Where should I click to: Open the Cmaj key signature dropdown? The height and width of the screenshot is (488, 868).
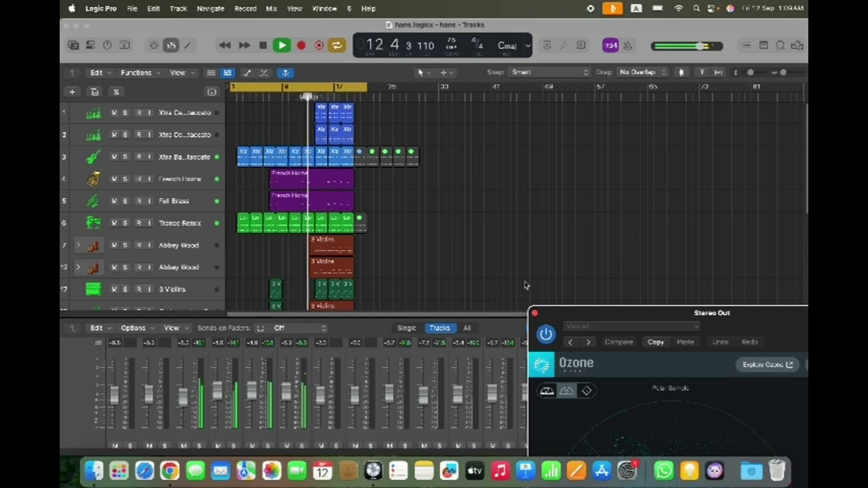click(x=512, y=45)
